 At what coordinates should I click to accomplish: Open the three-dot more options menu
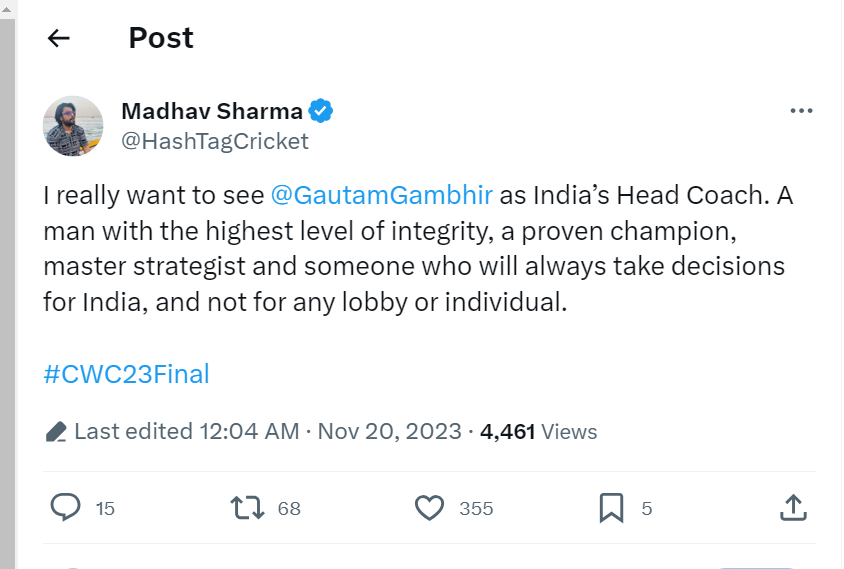(x=801, y=111)
